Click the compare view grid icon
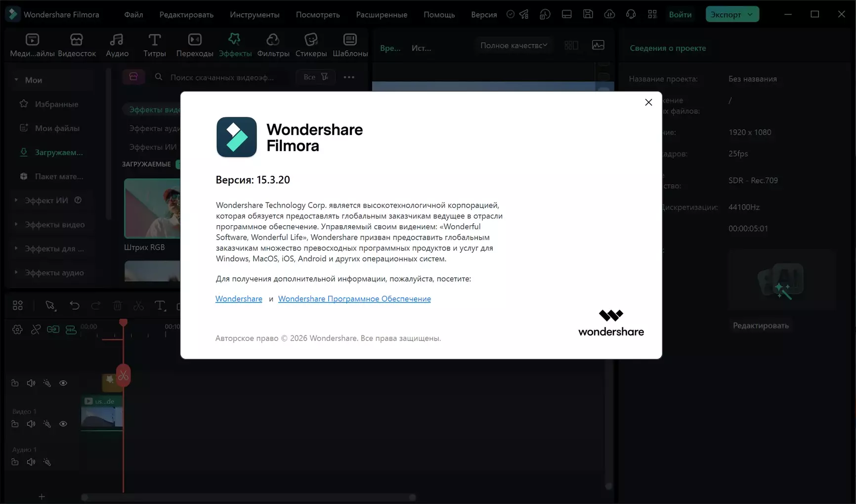Screen dimensions: 856x504 [x=571, y=45]
